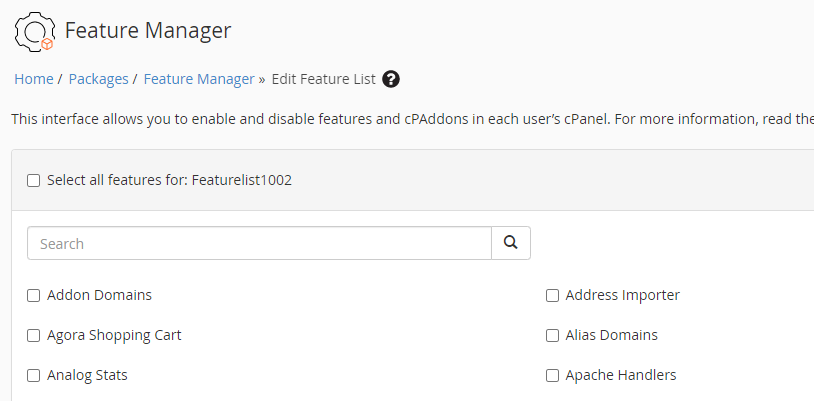Navigate to Feature Manager breadcrumb link
Viewport: 814px width, 401px height.
click(x=199, y=79)
